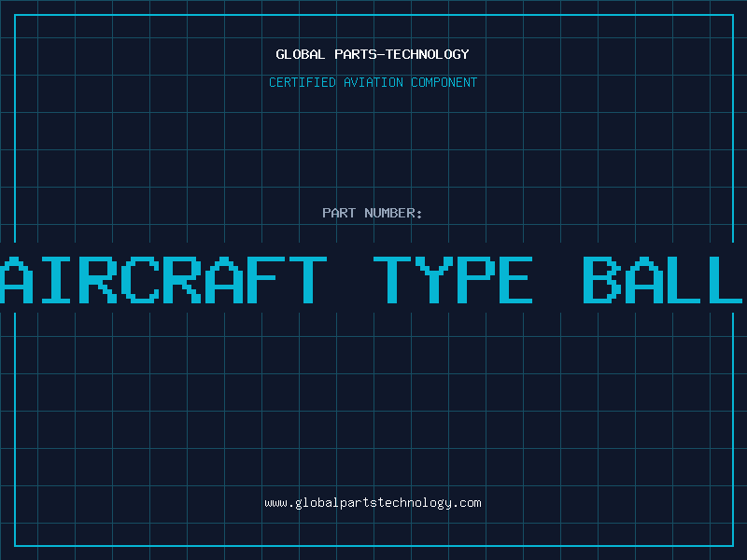Open the www.globalpartstechnology.com link
This screenshot has height=560, width=747.
point(373,503)
